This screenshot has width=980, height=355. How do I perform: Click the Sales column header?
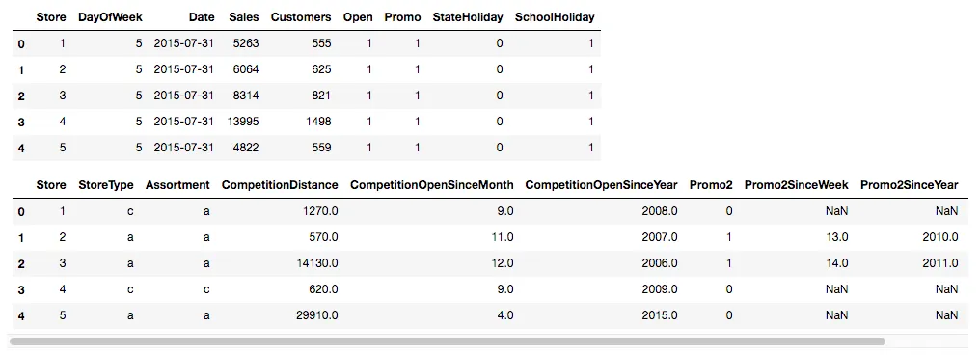244,17
